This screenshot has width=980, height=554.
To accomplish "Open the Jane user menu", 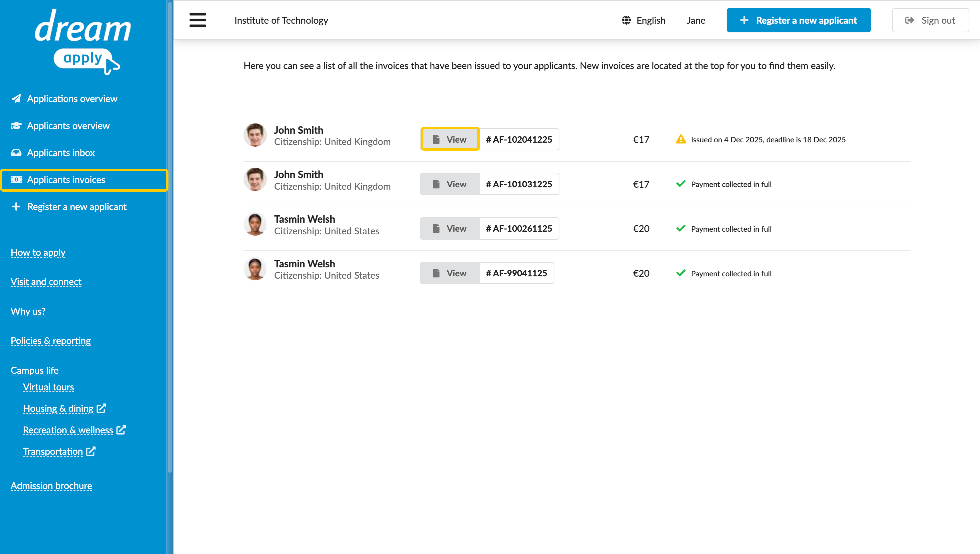I will pyautogui.click(x=696, y=20).
